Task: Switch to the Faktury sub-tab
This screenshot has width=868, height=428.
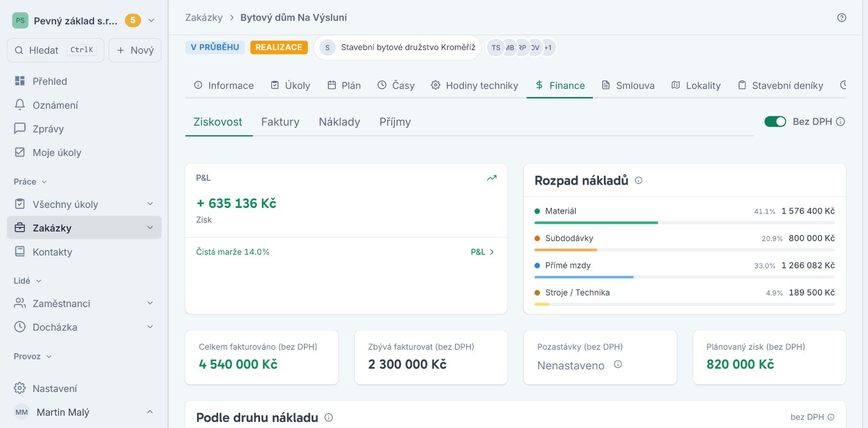Action: pos(280,122)
